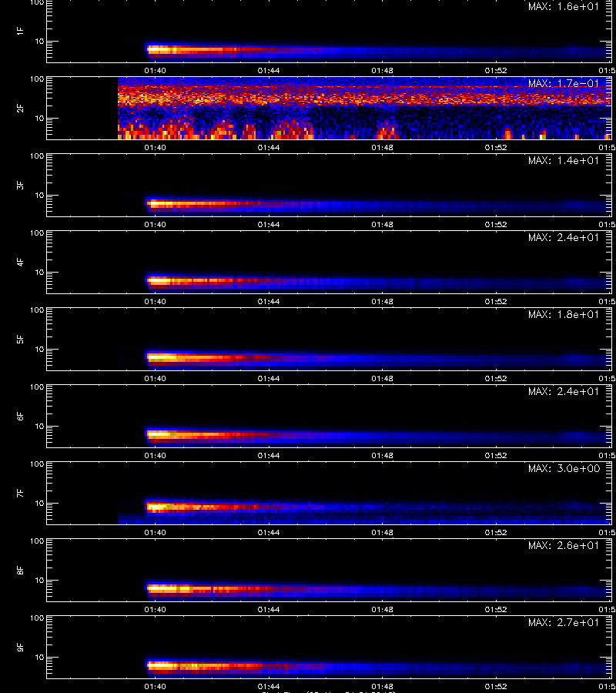Click the 10 y-axis label of panel 5F

click(39, 349)
